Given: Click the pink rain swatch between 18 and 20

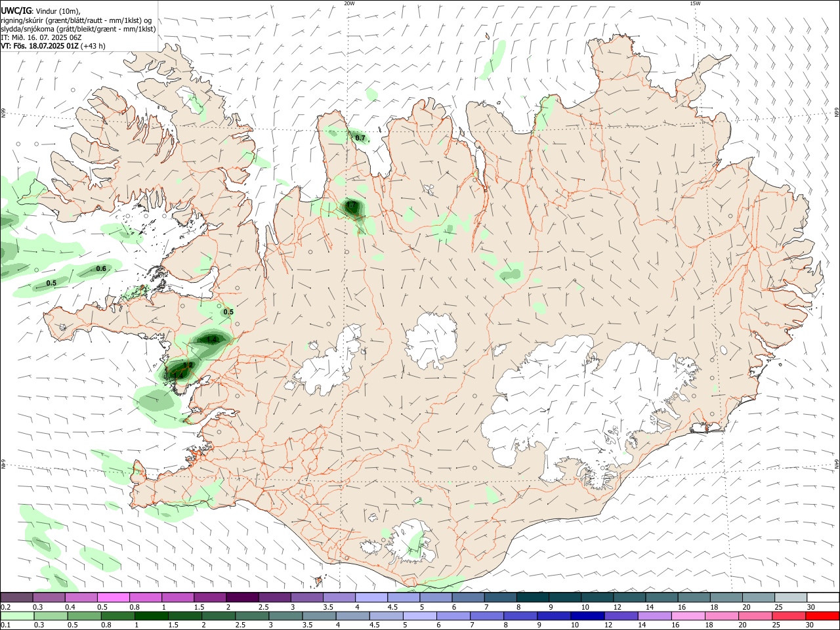Looking at the screenshot, I should (x=722, y=616).
